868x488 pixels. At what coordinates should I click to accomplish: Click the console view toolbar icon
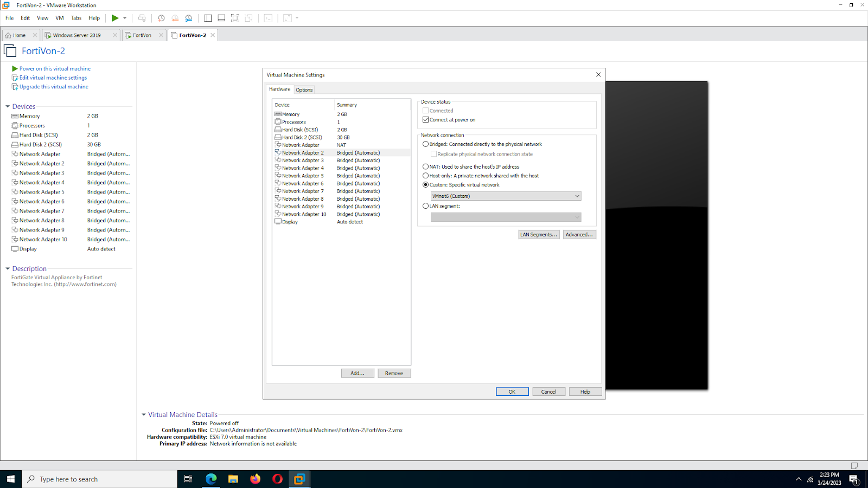coord(268,18)
